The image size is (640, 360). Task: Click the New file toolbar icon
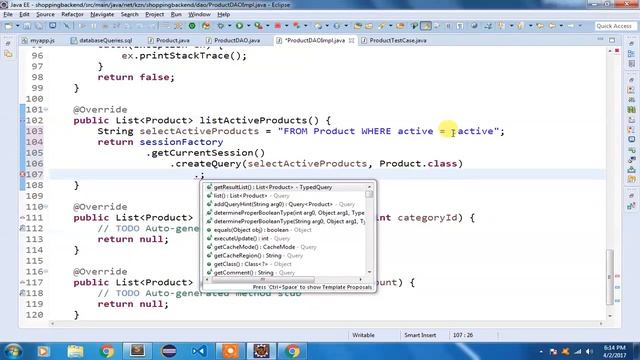pos(8,26)
